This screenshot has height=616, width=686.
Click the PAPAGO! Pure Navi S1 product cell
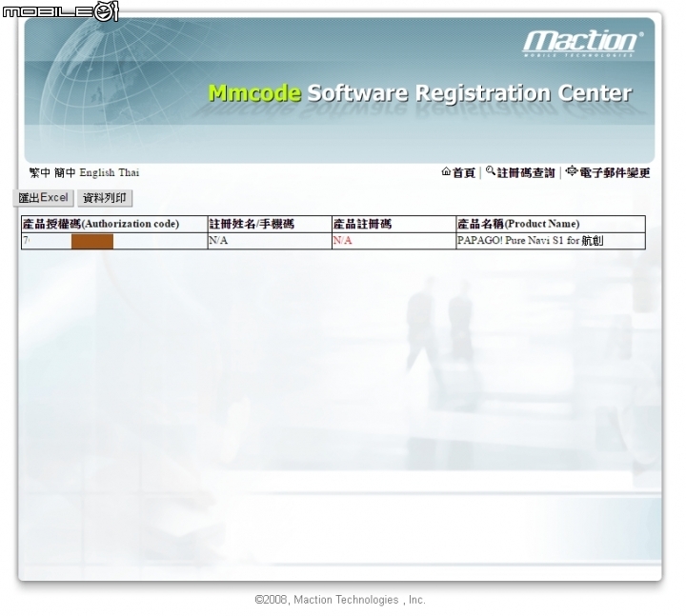point(551,241)
